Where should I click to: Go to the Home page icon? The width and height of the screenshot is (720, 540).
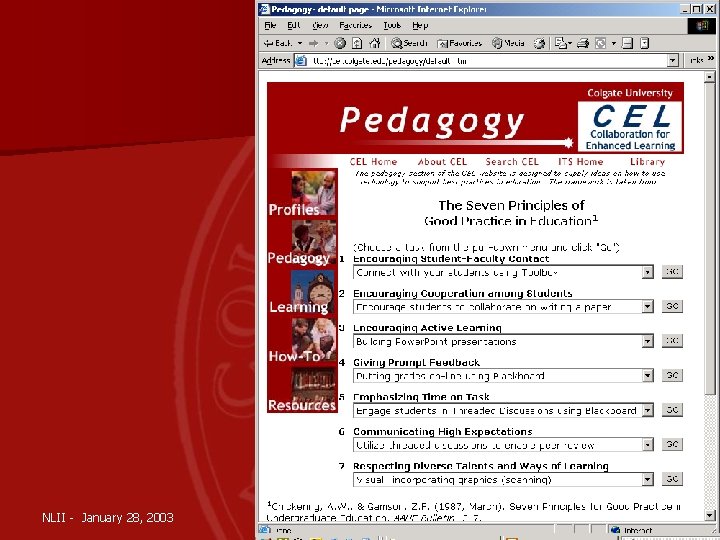coord(375,43)
